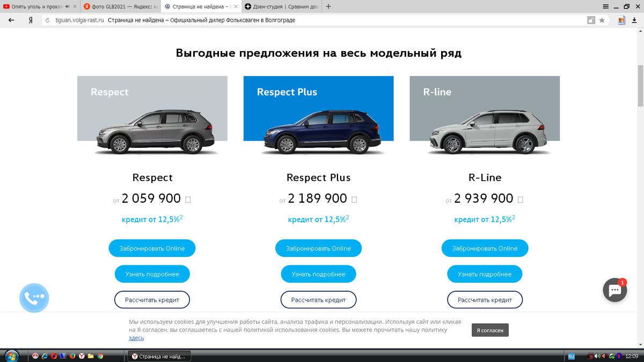Switch to 'Дзен-студия' tab
The image size is (644, 362).
(x=281, y=6)
